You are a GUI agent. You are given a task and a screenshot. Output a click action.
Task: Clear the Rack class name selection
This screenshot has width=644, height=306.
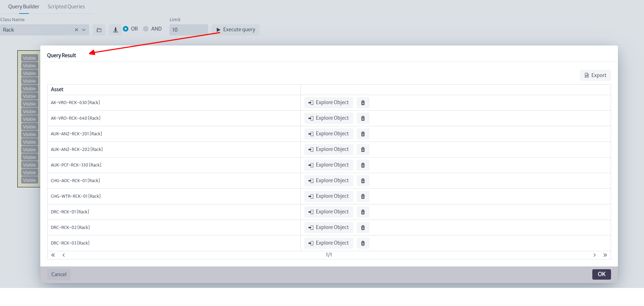tap(76, 30)
